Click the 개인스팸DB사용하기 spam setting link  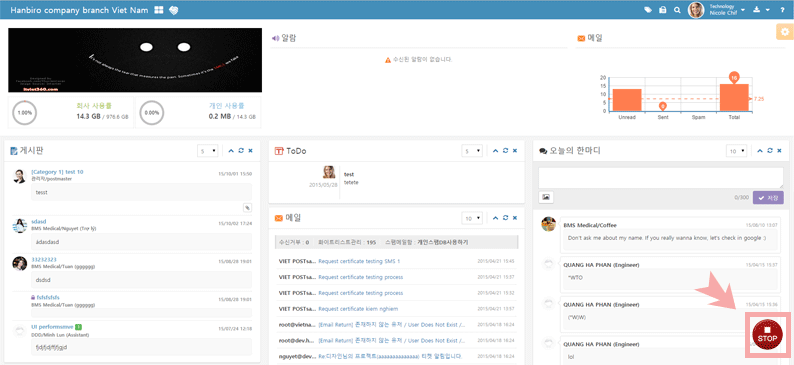pyautogui.click(x=443, y=242)
